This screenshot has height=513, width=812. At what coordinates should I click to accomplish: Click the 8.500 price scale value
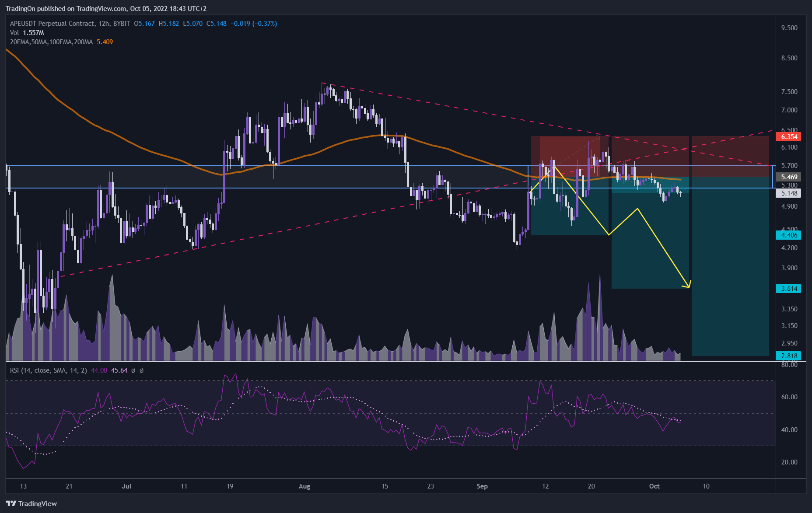point(789,58)
